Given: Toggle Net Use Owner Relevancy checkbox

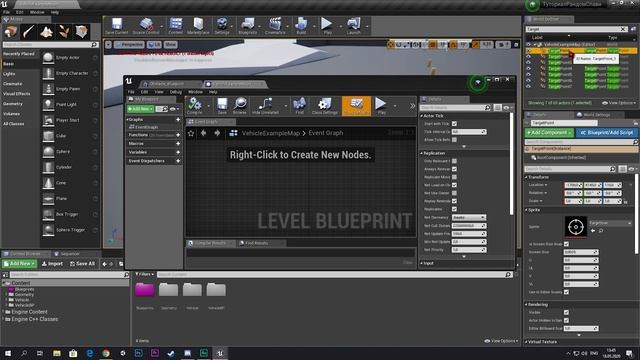Looking at the screenshot, I should [454, 193].
